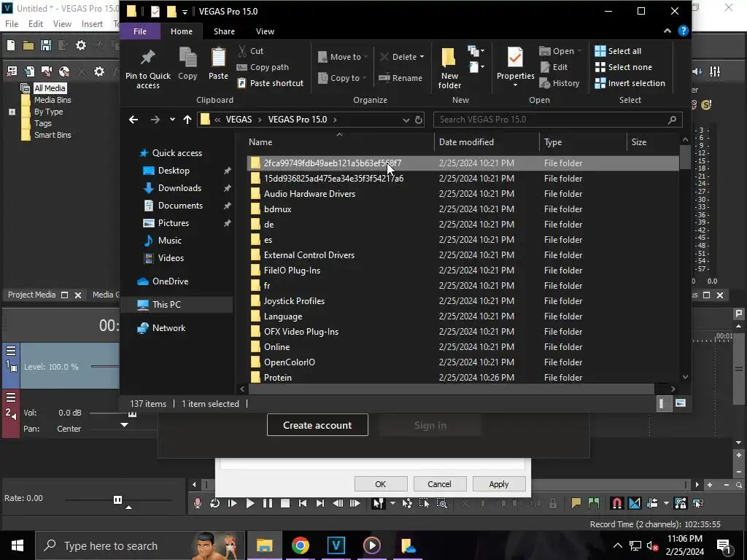Viewport: 747px width, 560px height.
Task: Switch to Share tab in Explorer ribbon
Action: (x=224, y=31)
